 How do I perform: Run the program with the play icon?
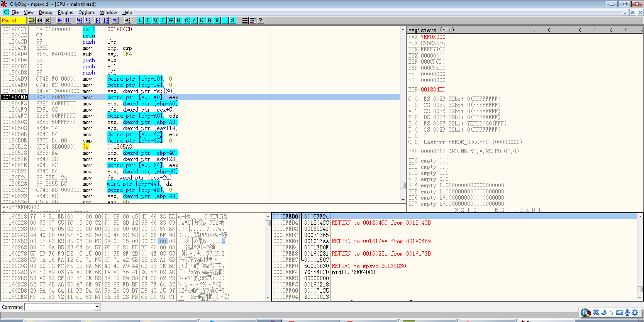coord(59,20)
